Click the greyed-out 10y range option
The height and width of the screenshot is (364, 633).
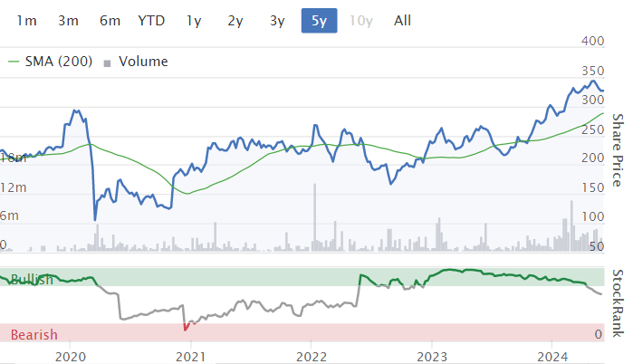[x=361, y=20]
